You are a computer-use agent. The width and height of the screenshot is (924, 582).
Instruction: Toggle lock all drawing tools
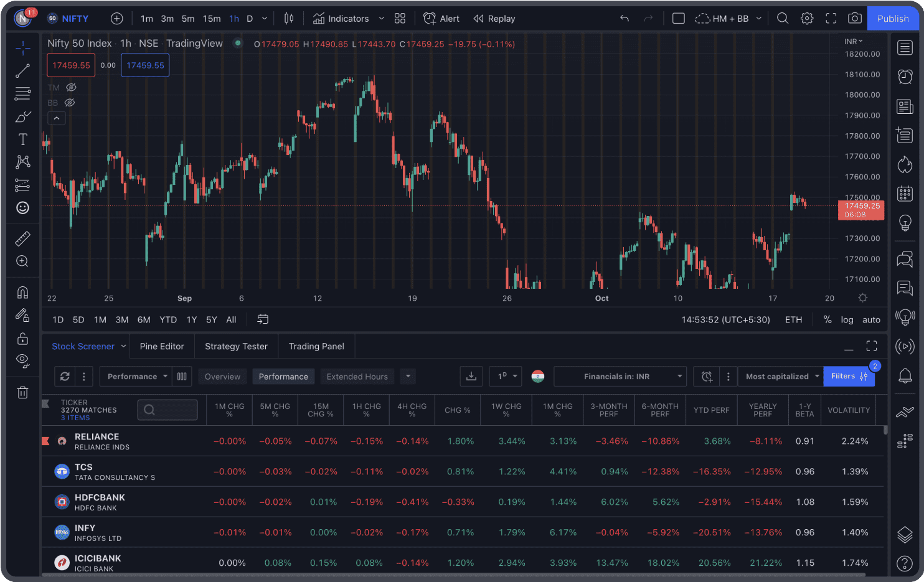[22, 338]
